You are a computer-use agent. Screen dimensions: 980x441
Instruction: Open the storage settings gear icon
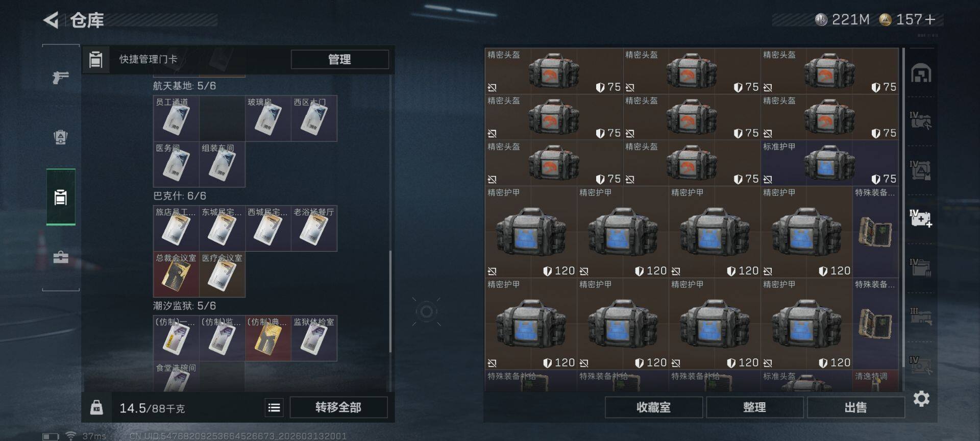(x=921, y=399)
